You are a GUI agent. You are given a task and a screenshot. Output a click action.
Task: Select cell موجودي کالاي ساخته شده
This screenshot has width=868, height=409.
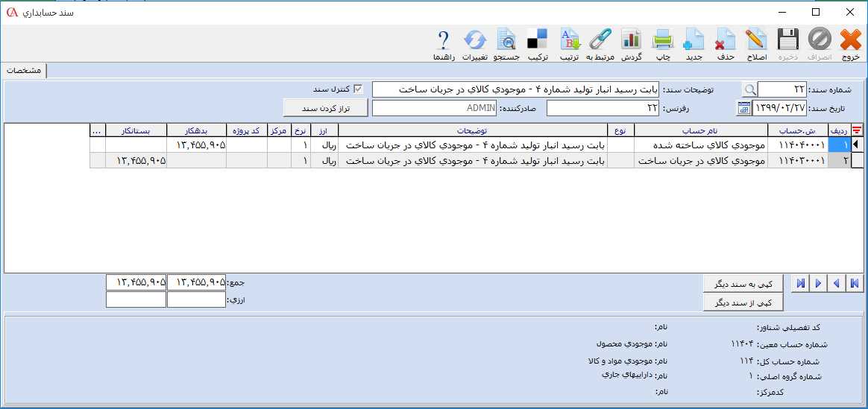(x=701, y=145)
